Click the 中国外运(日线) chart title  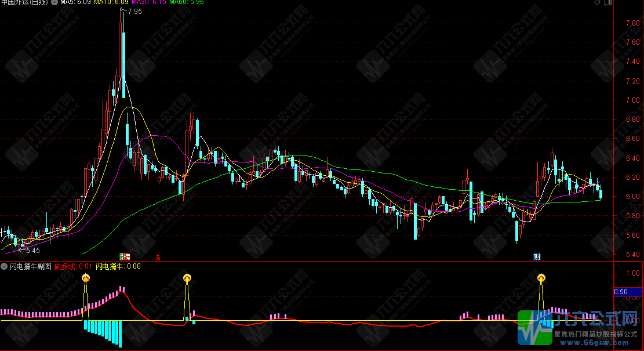point(24,3)
